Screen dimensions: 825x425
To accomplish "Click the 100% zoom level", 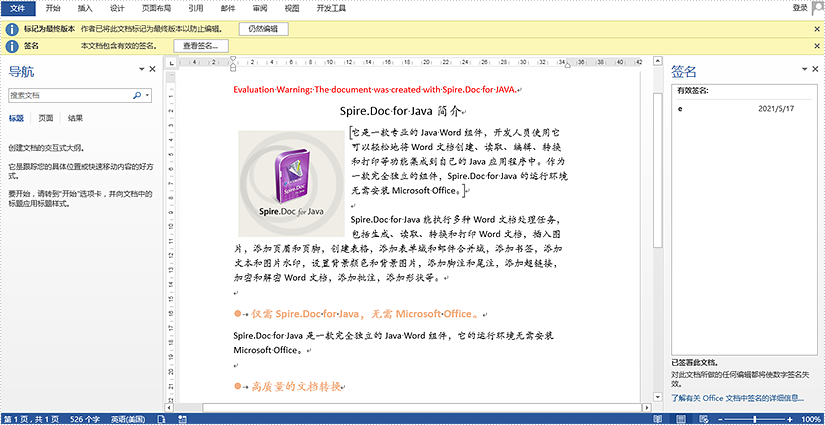I will coord(811,419).
